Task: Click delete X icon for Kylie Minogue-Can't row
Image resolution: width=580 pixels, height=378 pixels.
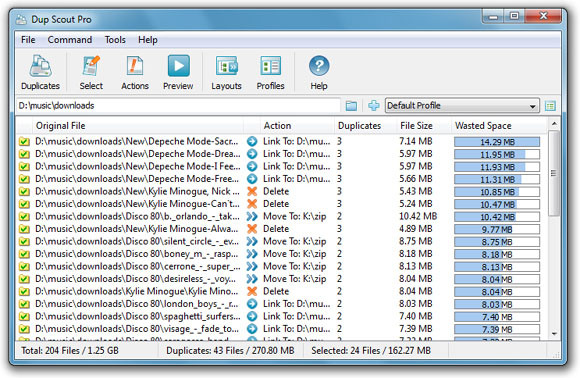Action: point(252,204)
